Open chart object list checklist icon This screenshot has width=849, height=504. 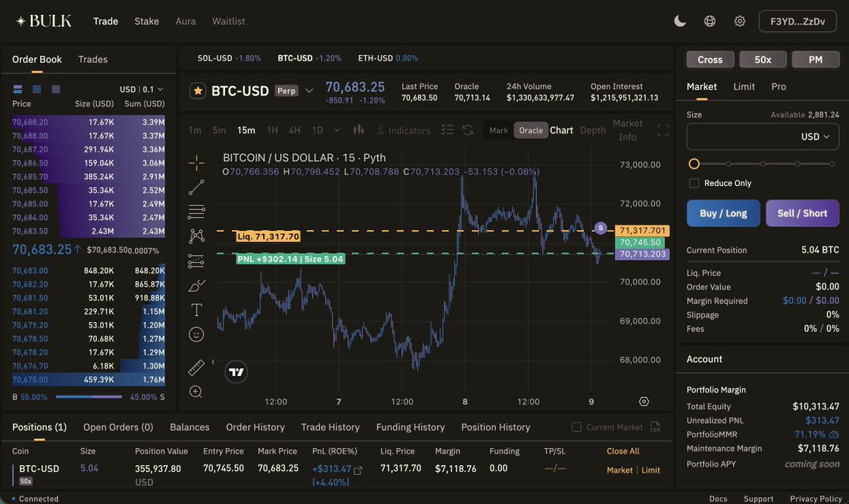pos(446,130)
